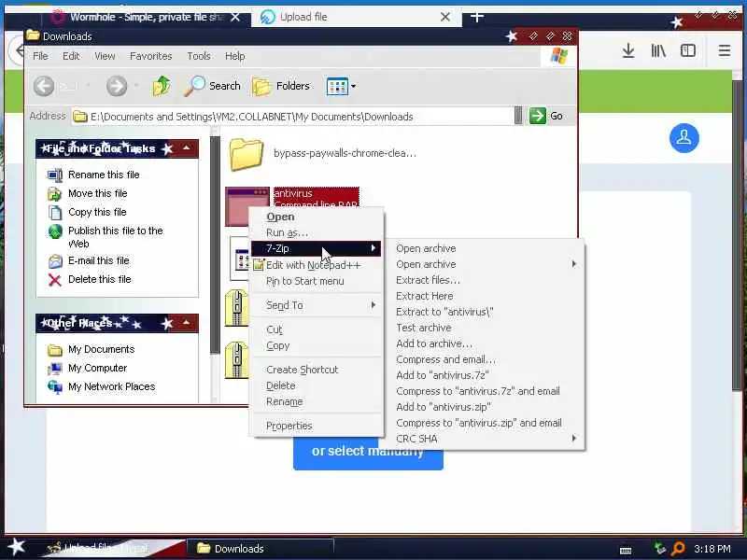Open the Search toolbar button

pyautogui.click(x=213, y=86)
